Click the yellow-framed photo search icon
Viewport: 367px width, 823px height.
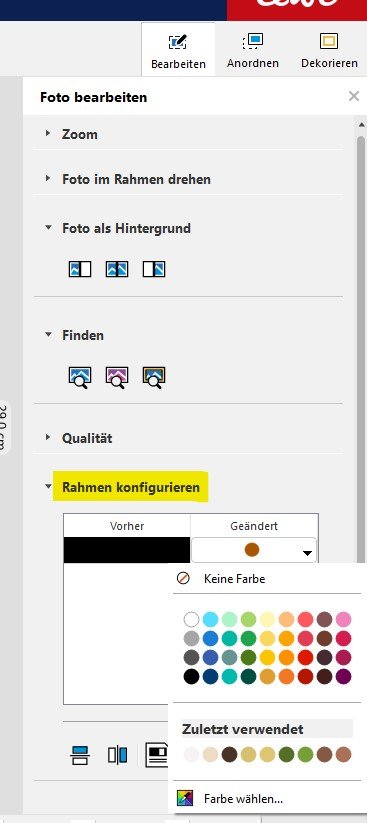coord(154,377)
